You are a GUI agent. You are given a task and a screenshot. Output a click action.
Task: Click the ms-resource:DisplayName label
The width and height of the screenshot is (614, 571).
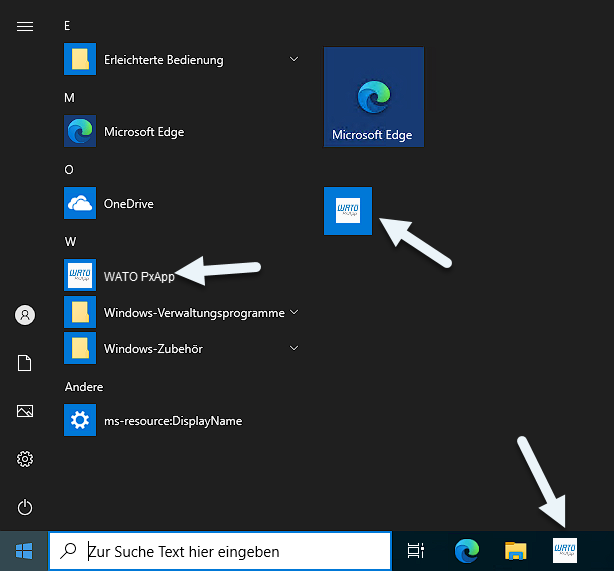(173, 421)
